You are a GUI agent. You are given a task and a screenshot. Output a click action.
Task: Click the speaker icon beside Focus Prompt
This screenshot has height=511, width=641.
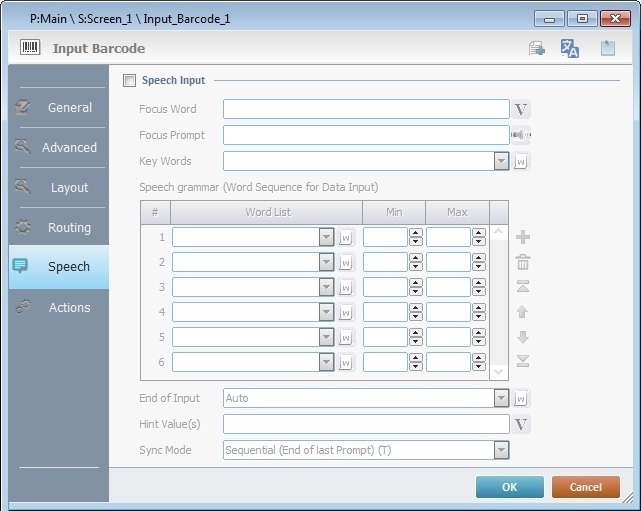click(520, 135)
